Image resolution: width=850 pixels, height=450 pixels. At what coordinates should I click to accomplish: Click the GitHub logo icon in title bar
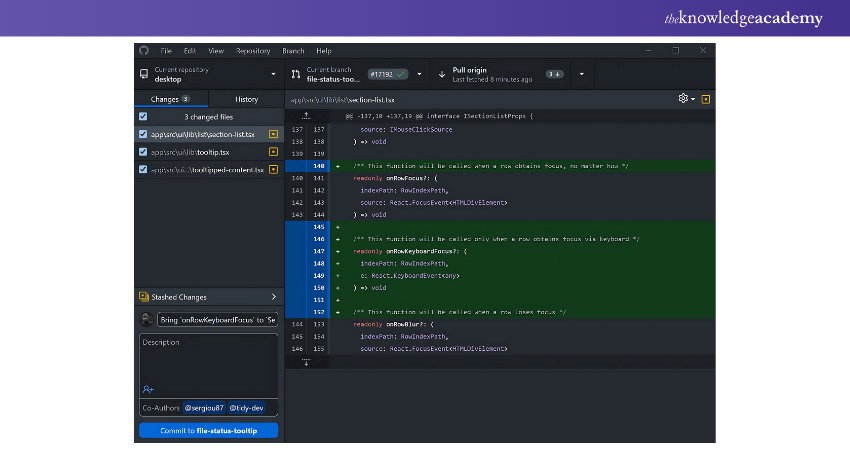click(143, 50)
